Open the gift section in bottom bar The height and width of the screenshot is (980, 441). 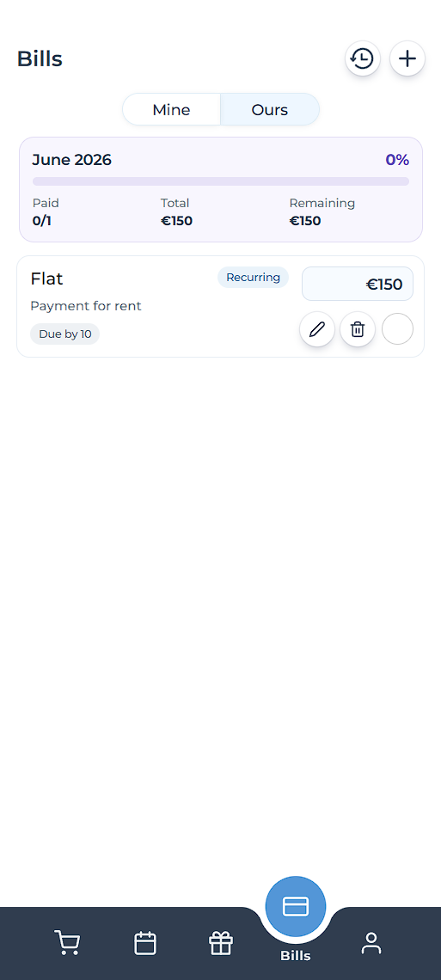click(220, 943)
